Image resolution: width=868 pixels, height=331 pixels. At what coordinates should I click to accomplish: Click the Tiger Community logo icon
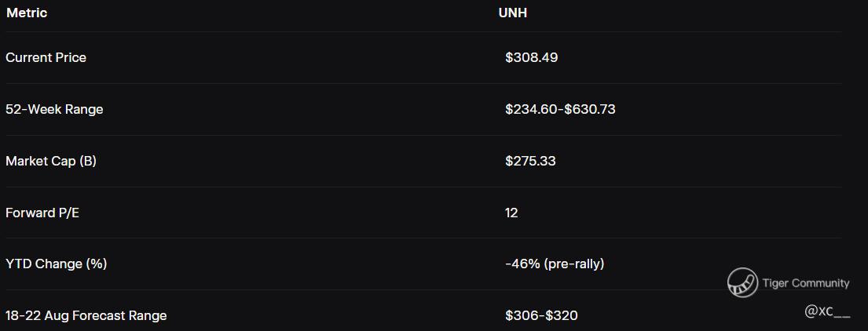pos(742,282)
